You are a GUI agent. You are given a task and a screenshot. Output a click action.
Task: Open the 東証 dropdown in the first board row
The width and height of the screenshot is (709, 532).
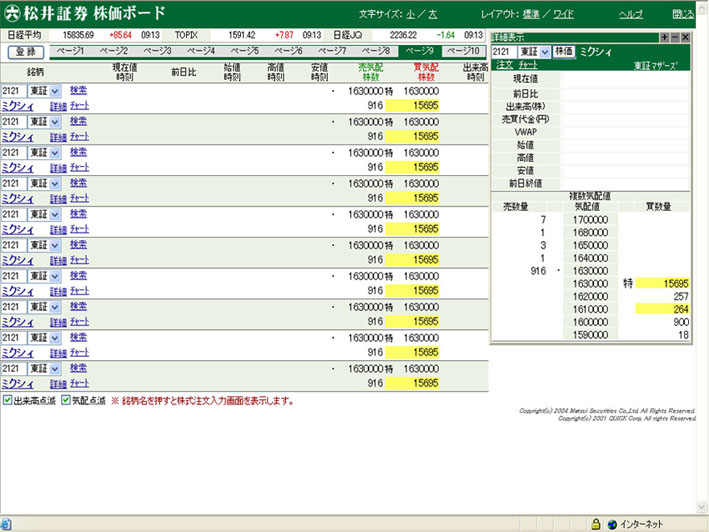coord(55,91)
